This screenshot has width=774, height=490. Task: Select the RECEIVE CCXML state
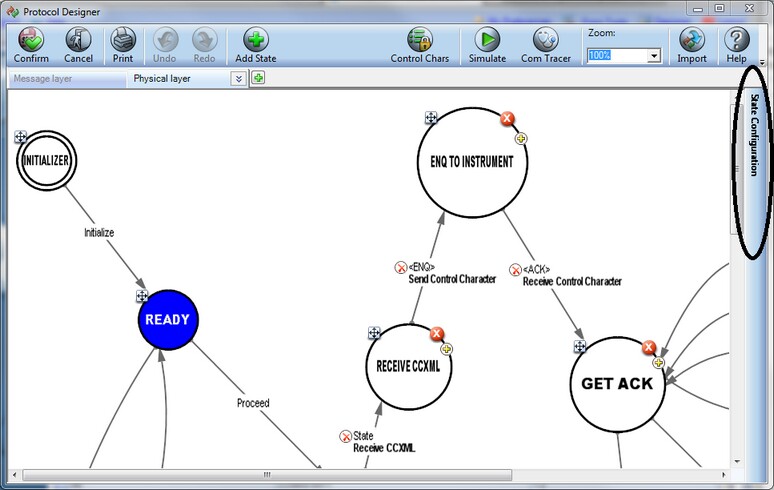409,367
